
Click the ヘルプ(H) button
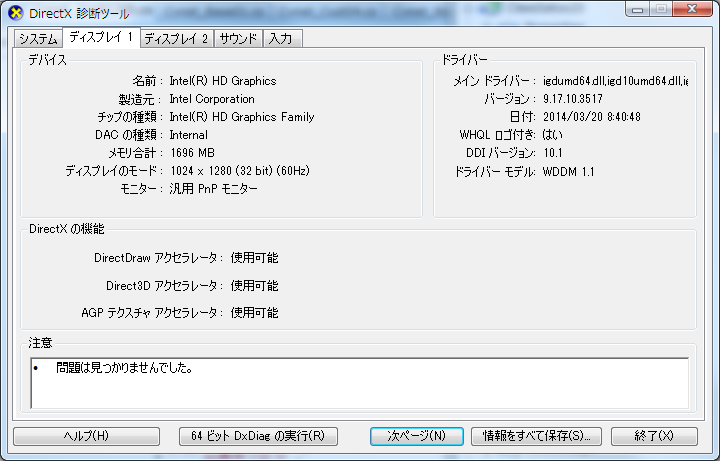[x=86, y=436]
